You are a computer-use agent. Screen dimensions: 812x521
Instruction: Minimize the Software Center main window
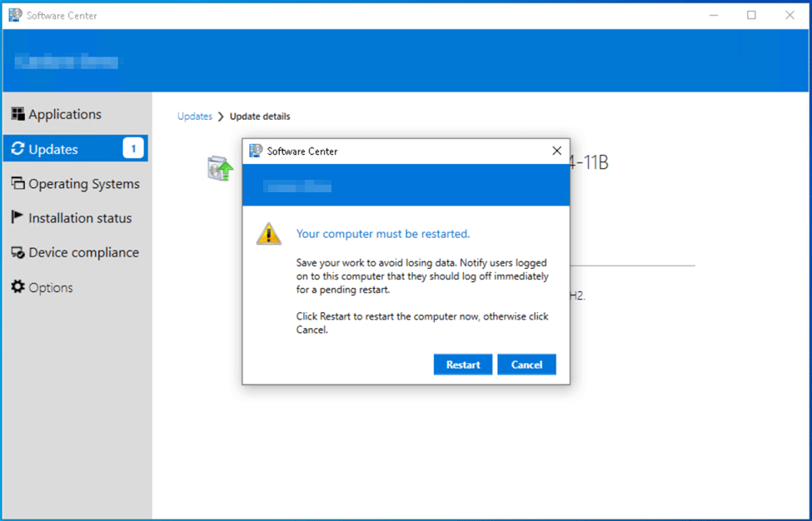(713, 15)
